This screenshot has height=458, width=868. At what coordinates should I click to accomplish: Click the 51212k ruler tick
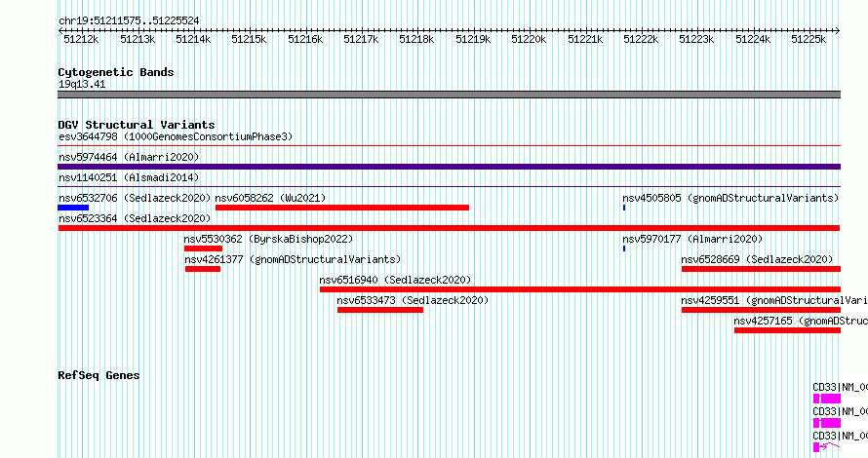81,39
